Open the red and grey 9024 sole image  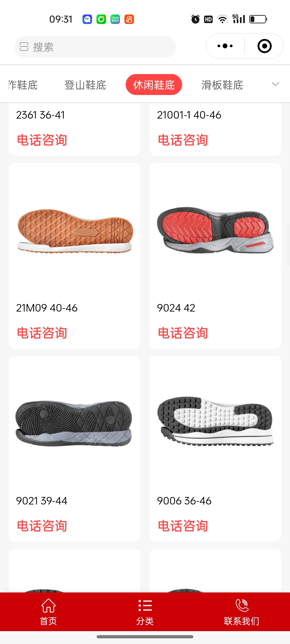[215, 230]
